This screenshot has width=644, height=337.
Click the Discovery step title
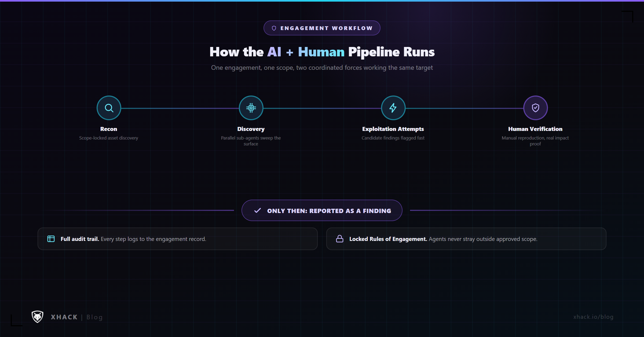click(251, 129)
